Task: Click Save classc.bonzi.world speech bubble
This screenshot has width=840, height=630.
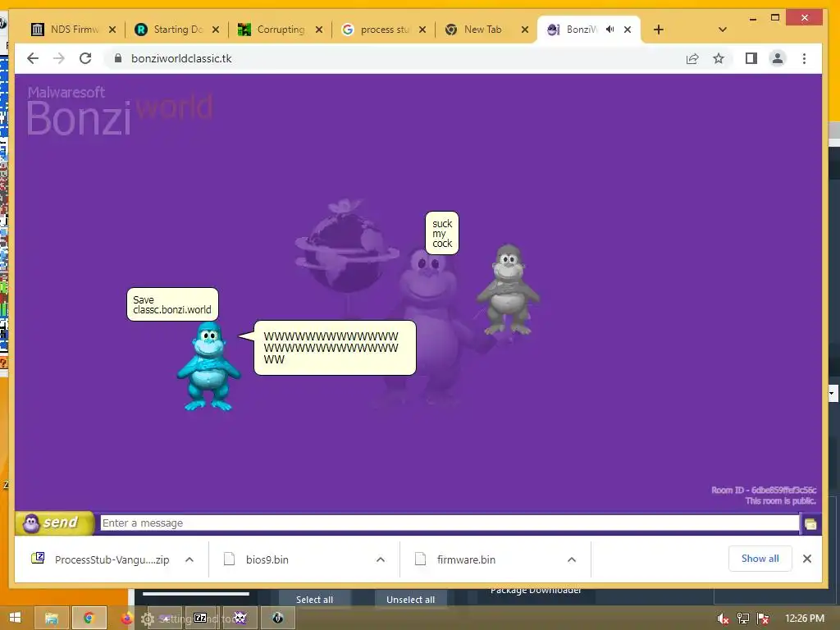Action: pos(172,304)
